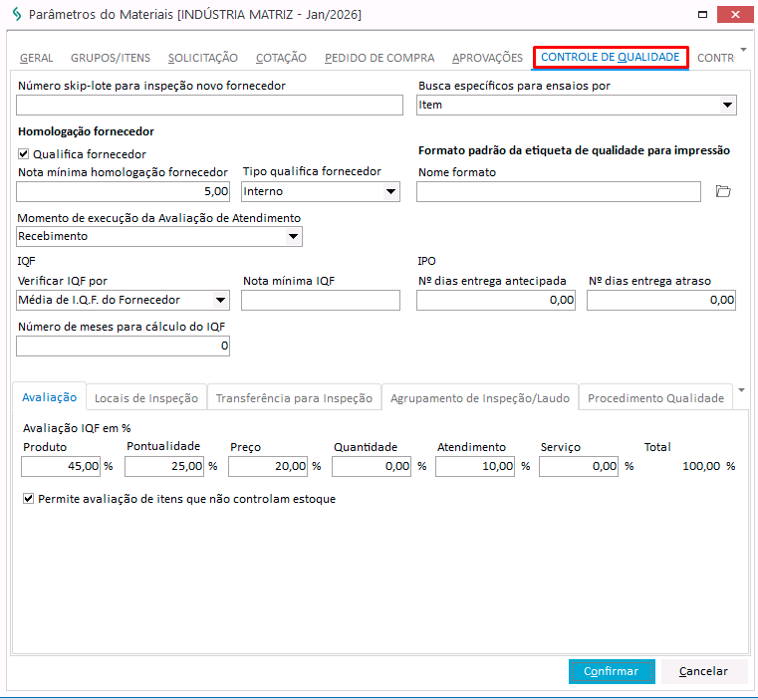Open Locais de Inspeção tab
The width and height of the screenshot is (758, 700).
(x=146, y=398)
